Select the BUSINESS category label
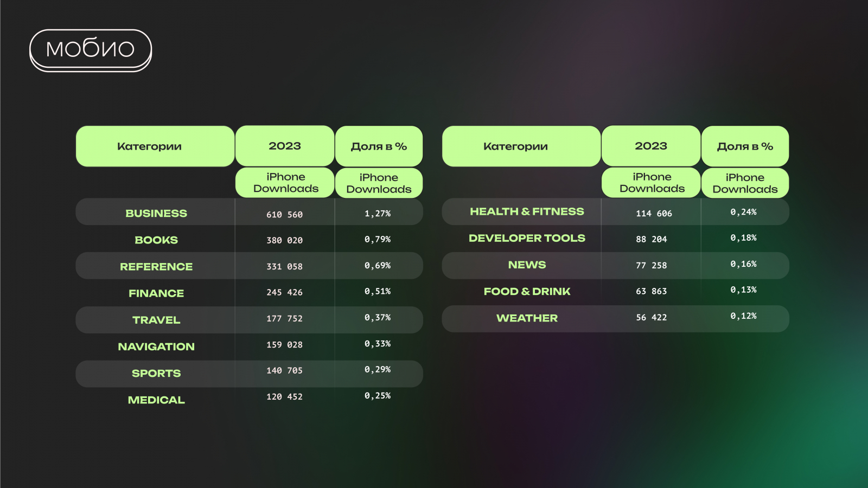Screen dimensions: 868x488 tap(156, 214)
